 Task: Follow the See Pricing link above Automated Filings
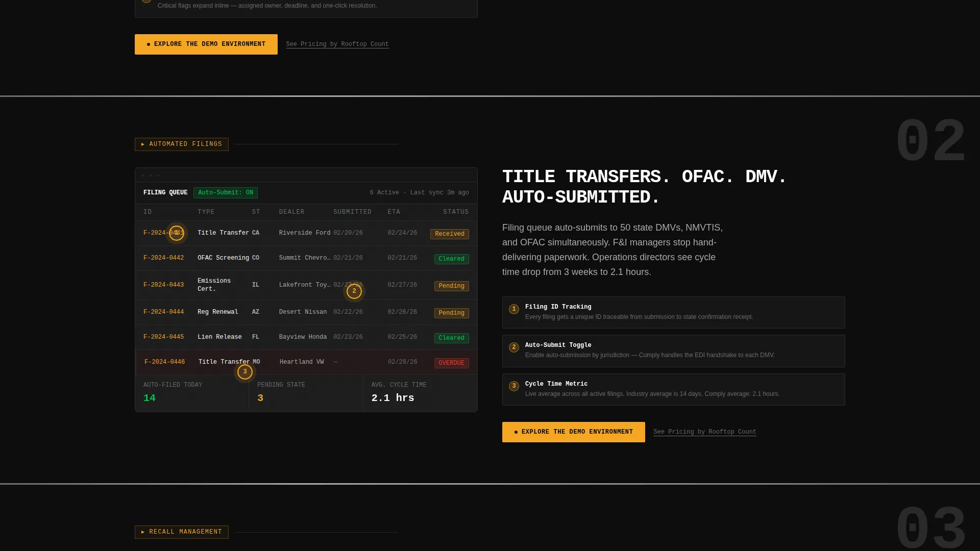click(x=337, y=44)
